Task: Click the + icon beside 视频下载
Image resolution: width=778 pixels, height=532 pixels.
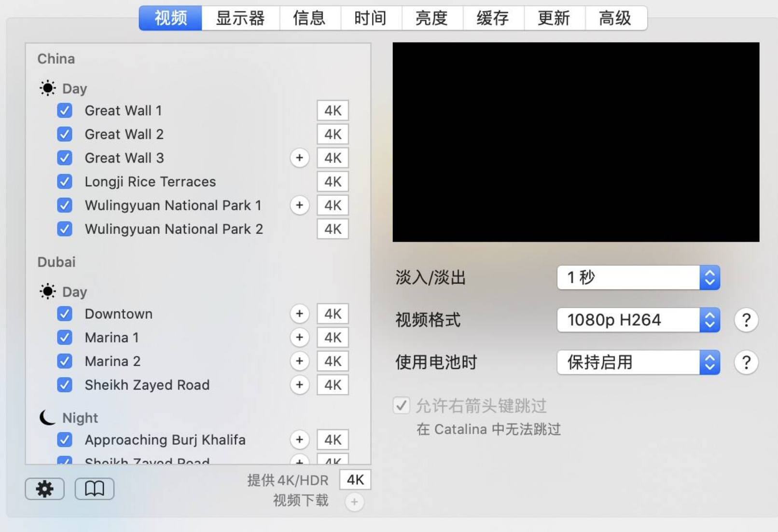Action: pos(355,502)
